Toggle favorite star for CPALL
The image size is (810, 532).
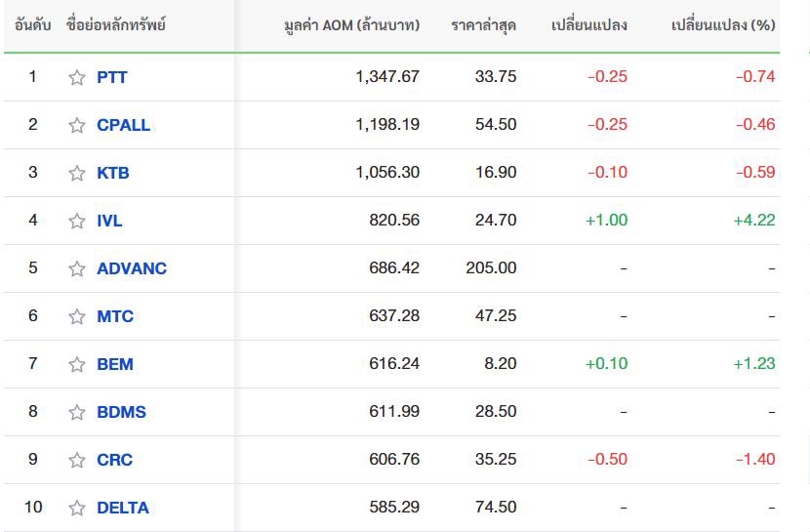77,125
